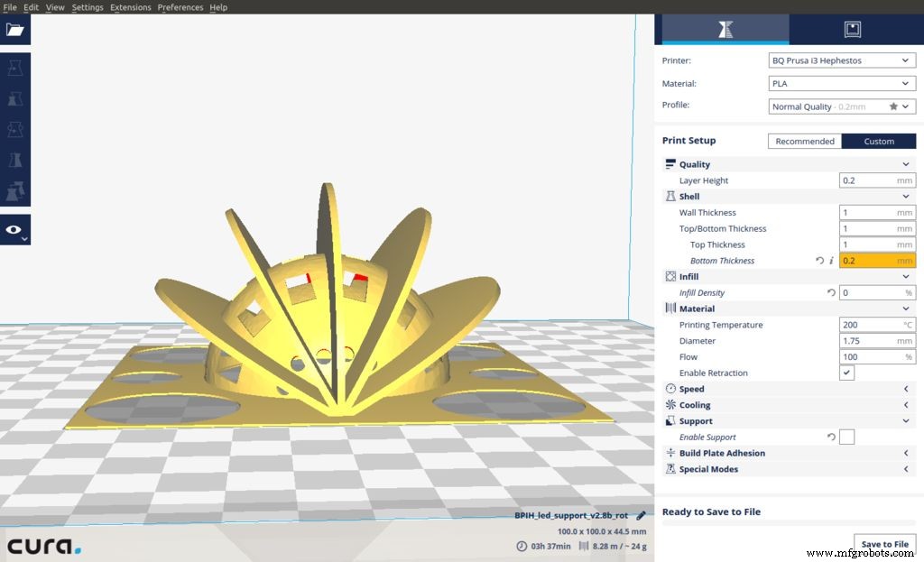The image size is (924, 562).
Task: Select the Scale tool in left toolbar
Action: (x=14, y=99)
